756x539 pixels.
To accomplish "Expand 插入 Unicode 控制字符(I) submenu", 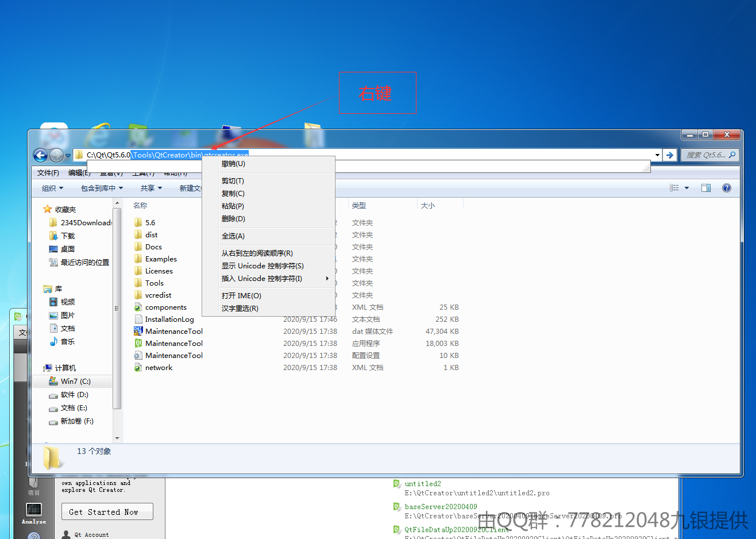I will click(268, 279).
